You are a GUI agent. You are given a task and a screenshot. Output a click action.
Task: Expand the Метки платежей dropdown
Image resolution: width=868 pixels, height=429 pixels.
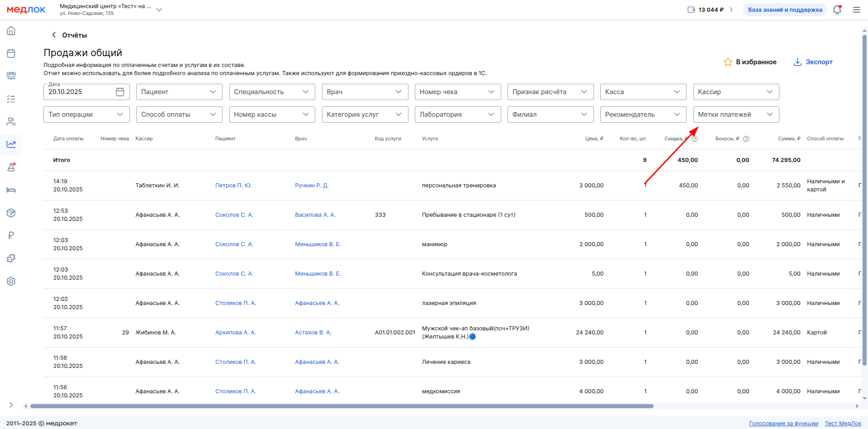(x=736, y=114)
